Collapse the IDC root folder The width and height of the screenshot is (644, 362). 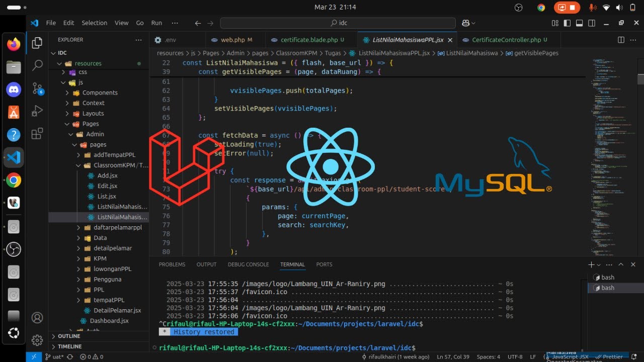[62, 53]
